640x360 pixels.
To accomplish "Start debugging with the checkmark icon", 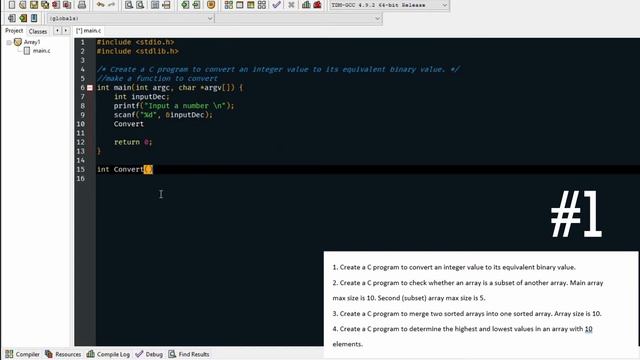I will point(277,5).
